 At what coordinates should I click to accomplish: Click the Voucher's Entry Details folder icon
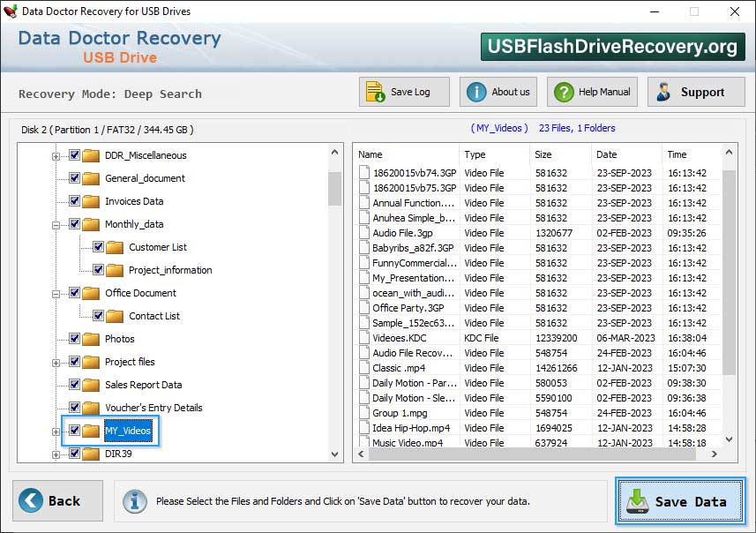pos(91,408)
